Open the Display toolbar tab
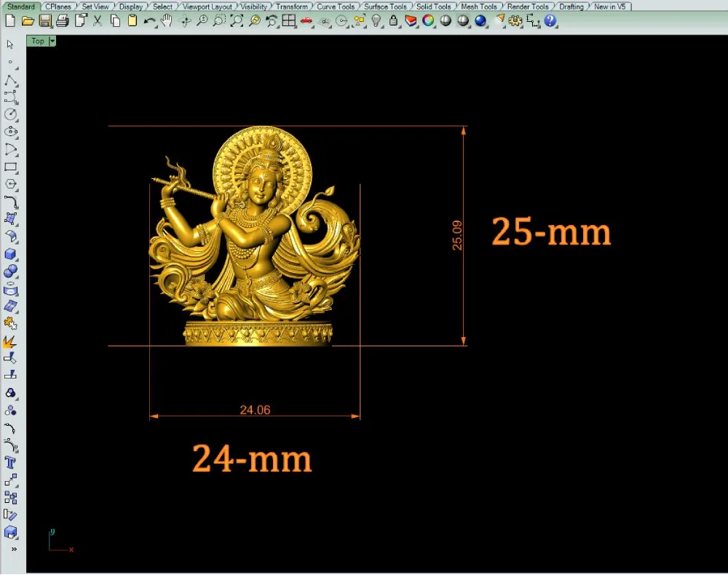The image size is (728, 575). tap(131, 7)
